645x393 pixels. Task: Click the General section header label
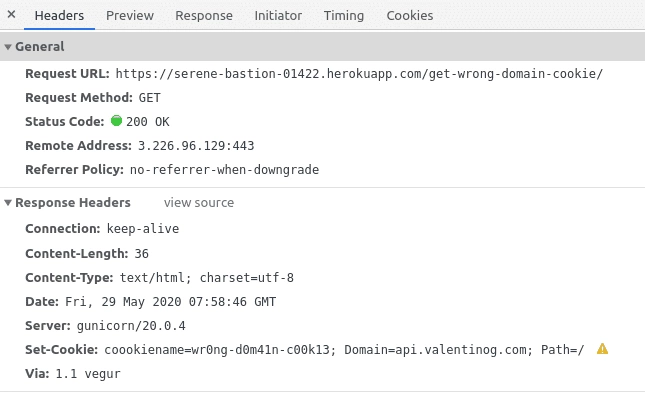coord(39,47)
